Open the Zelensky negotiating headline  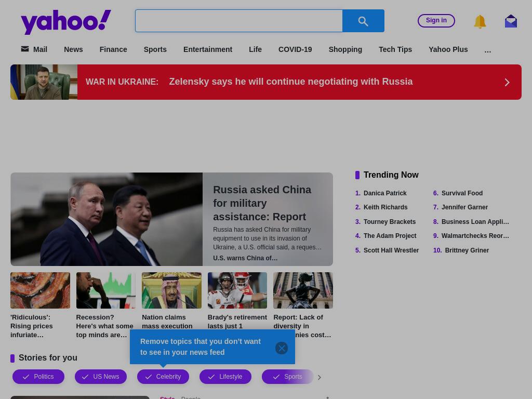(x=291, y=82)
